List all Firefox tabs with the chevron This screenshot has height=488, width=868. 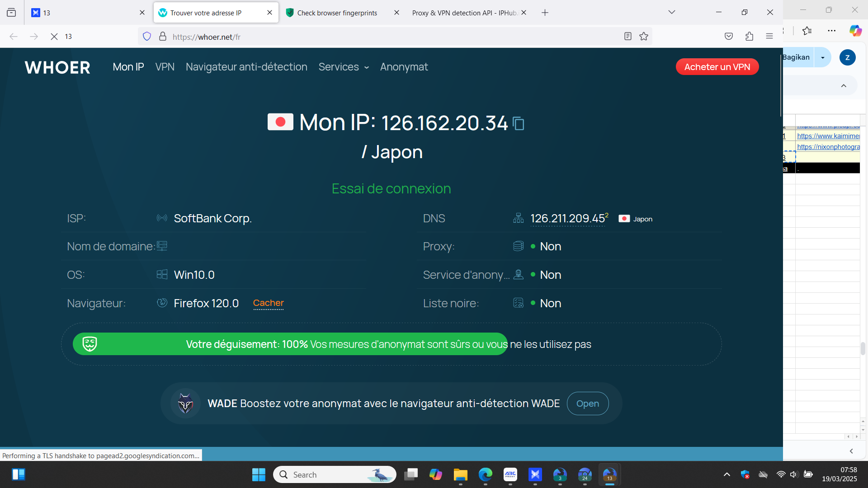click(672, 13)
